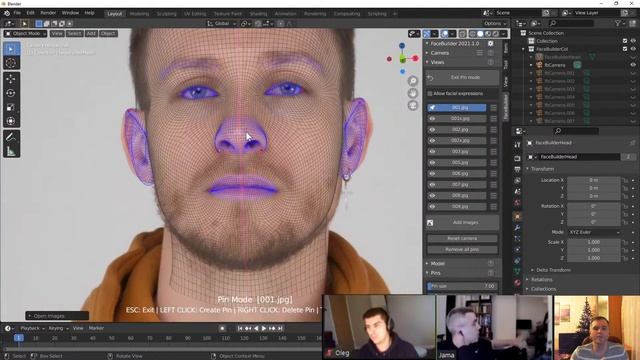Click the Add Images button
The width and height of the screenshot is (640, 360).
point(462,222)
